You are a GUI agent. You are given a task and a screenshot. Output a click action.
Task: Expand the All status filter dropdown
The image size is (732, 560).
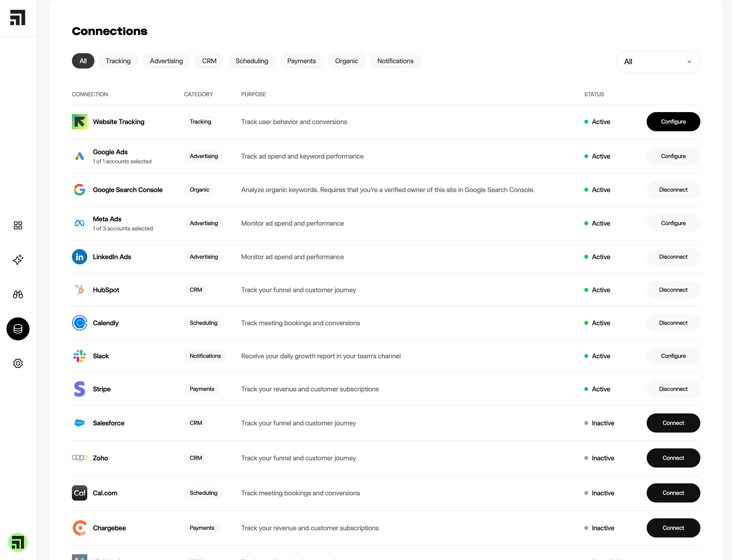click(x=658, y=62)
